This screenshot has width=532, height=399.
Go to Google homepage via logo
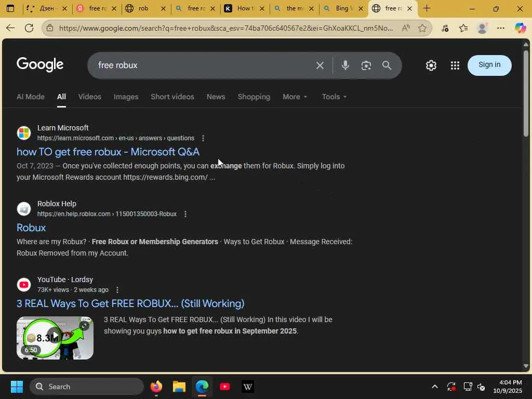click(x=40, y=64)
